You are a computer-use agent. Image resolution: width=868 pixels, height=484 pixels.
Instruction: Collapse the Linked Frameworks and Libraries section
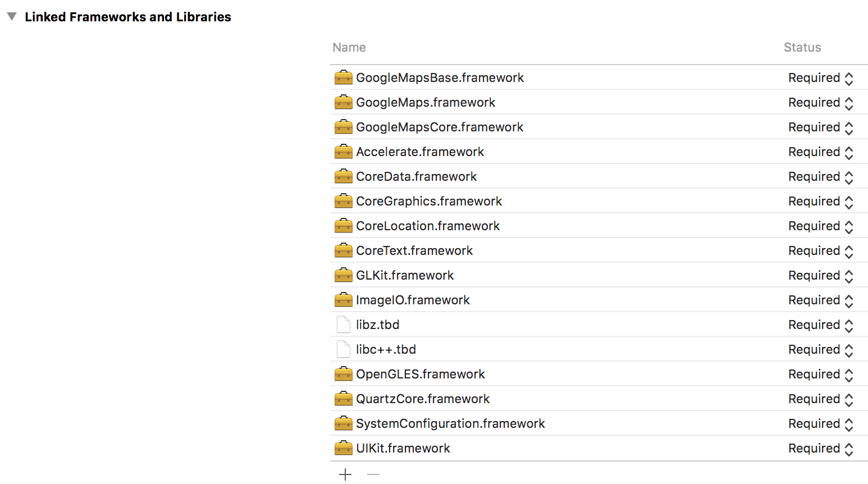coord(12,17)
